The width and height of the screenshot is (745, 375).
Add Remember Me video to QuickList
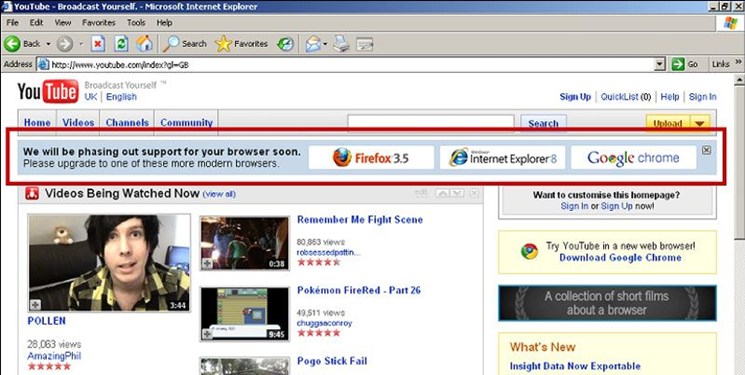pyautogui.click(x=207, y=263)
